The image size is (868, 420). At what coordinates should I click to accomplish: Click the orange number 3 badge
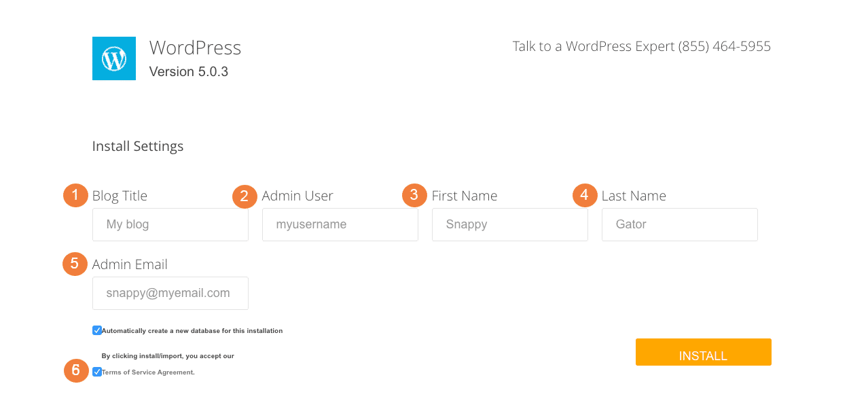414,195
